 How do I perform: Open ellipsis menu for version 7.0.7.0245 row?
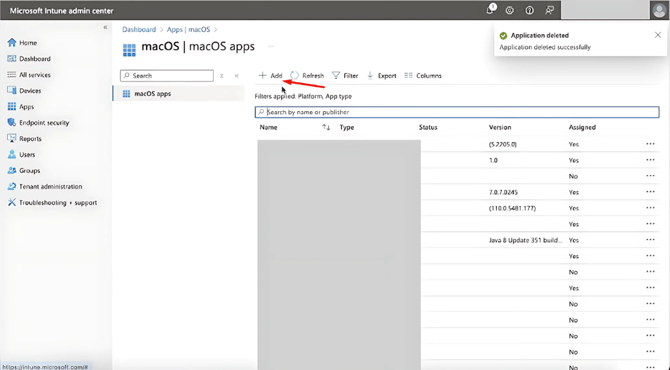pyautogui.click(x=650, y=192)
